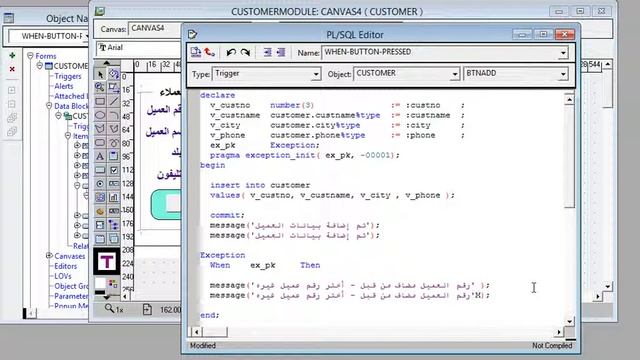
Task: Select the Line drawing tool
Action: click(113, 101)
